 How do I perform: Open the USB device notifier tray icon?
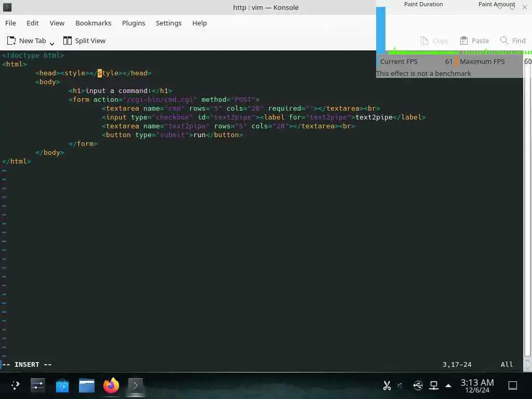point(418,385)
